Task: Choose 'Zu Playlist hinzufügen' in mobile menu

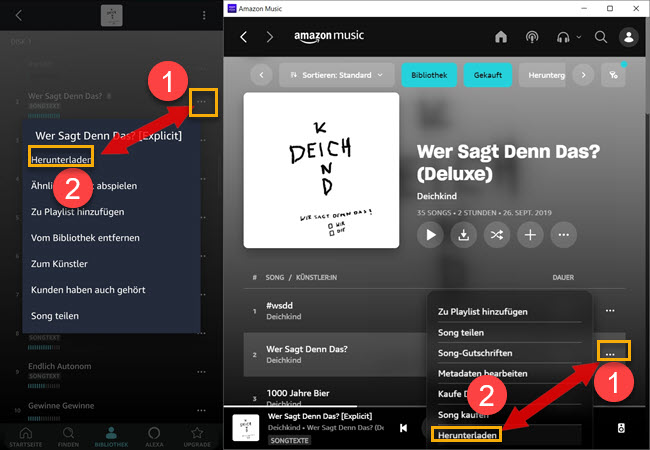Action: 78,212
